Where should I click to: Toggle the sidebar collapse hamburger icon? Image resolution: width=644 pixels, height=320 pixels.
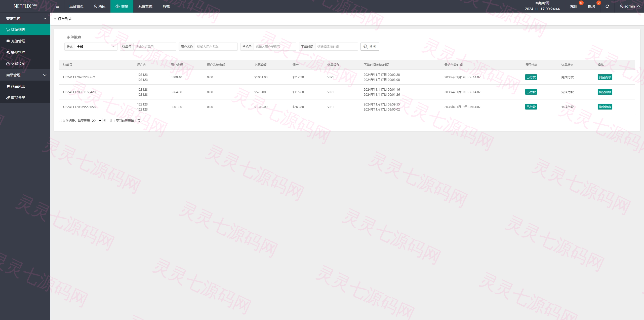click(57, 6)
